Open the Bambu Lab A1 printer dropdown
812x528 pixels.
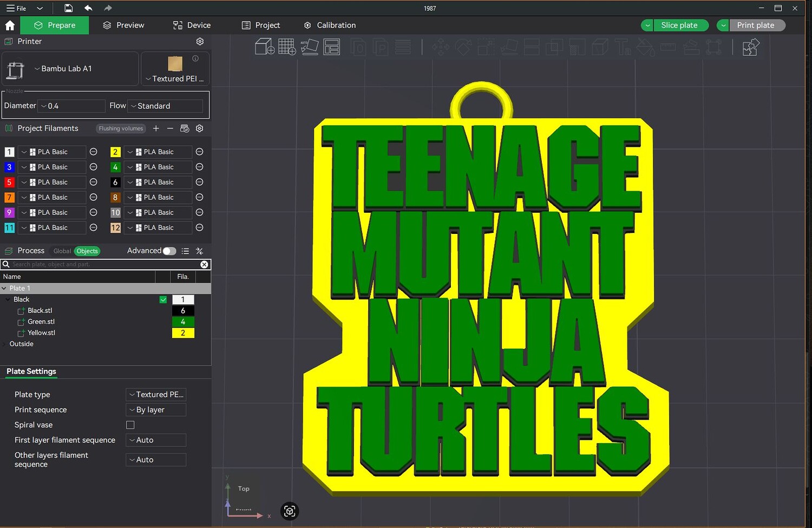[x=70, y=69]
